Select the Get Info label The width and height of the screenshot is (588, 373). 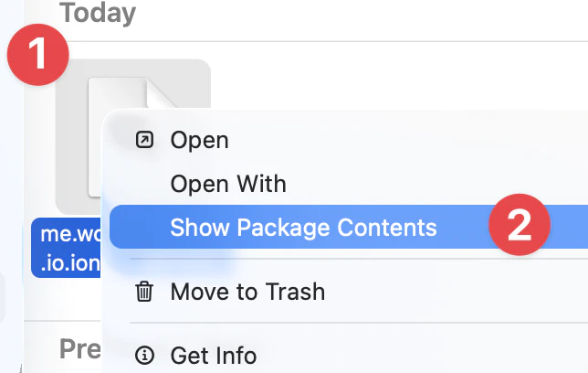coord(213,356)
